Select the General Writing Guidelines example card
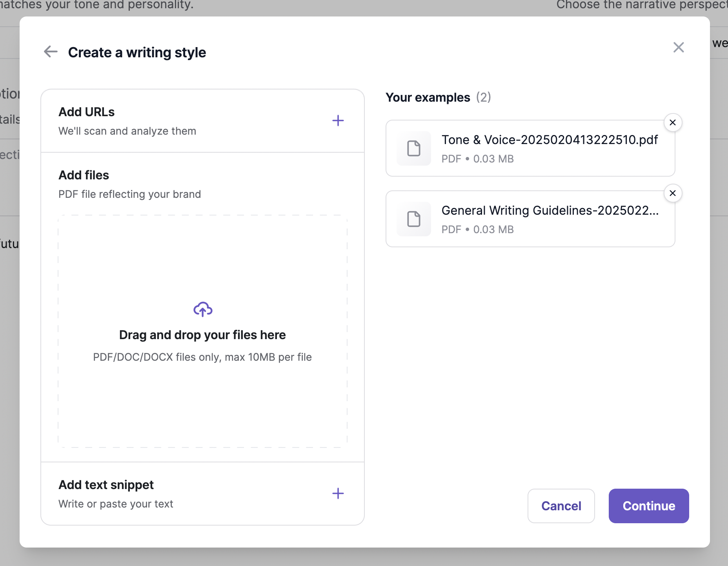The image size is (728, 566). click(530, 219)
